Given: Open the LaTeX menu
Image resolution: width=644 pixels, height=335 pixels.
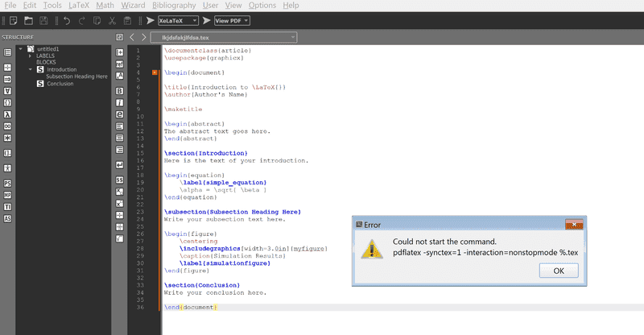Looking at the screenshot, I should tap(79, 6).
